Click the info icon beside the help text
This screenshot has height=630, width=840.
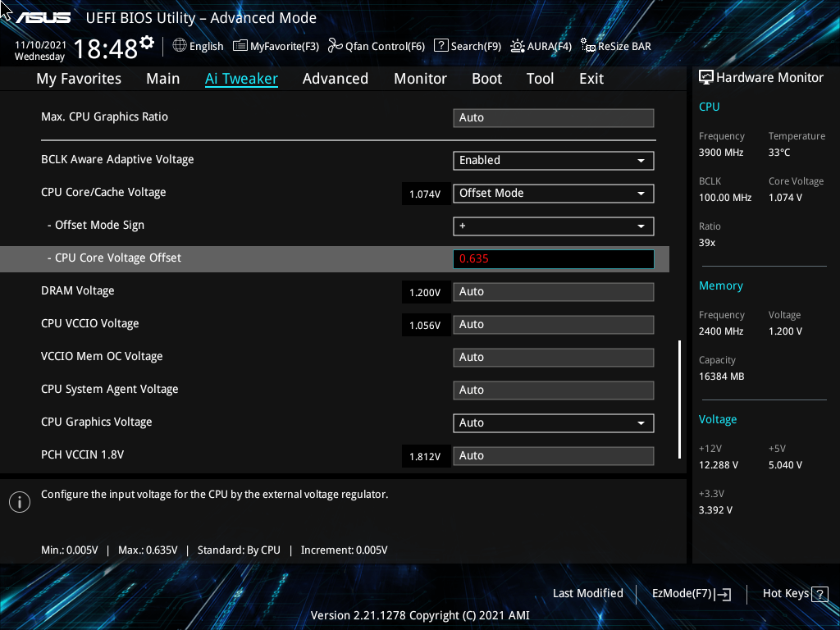pyautogui.click(x=20, y=502)
